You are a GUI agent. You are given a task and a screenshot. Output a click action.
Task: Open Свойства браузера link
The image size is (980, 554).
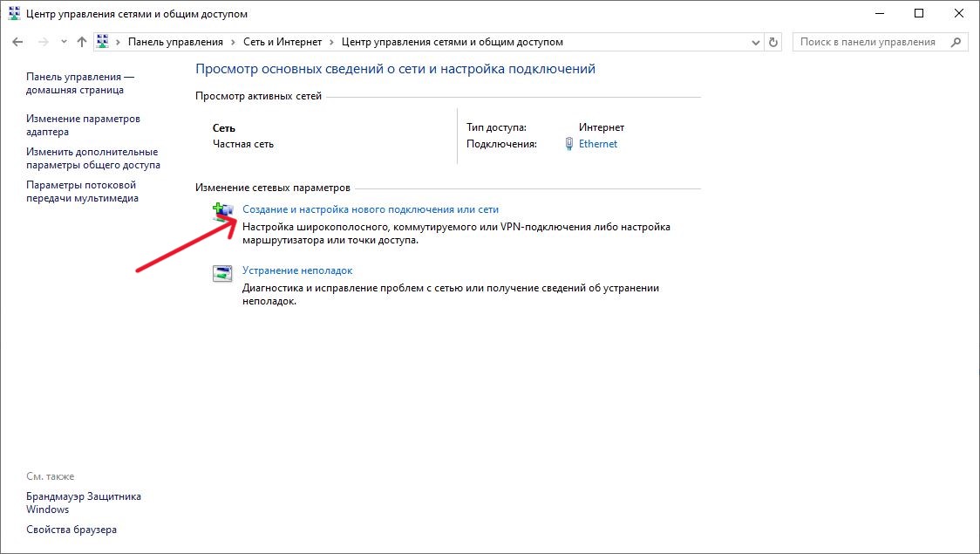coord(71,530)
